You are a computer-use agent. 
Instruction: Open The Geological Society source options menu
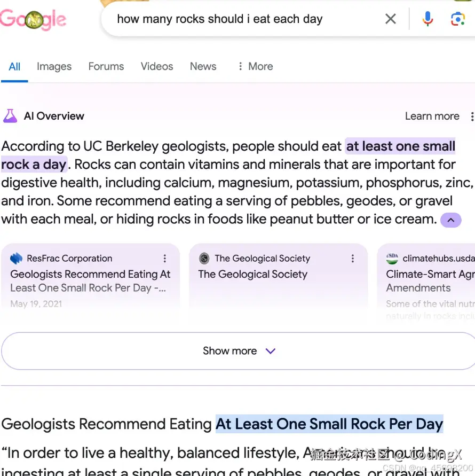(353, 259)
